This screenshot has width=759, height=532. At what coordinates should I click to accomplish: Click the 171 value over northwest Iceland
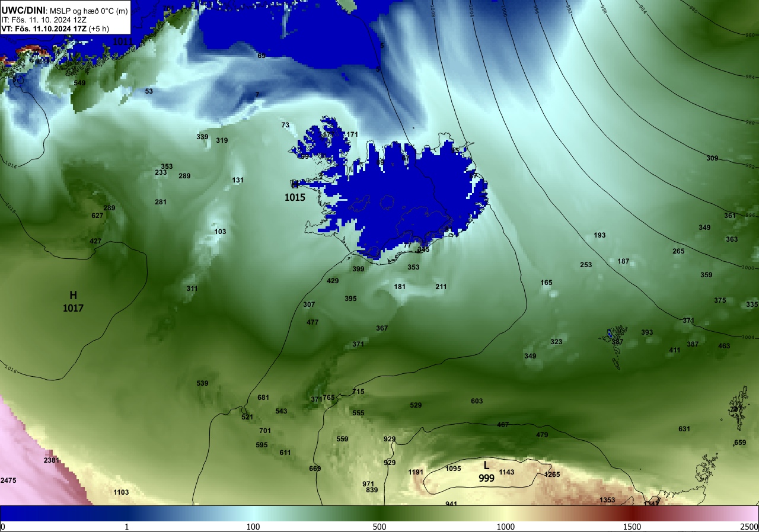(x=352, y=134)
